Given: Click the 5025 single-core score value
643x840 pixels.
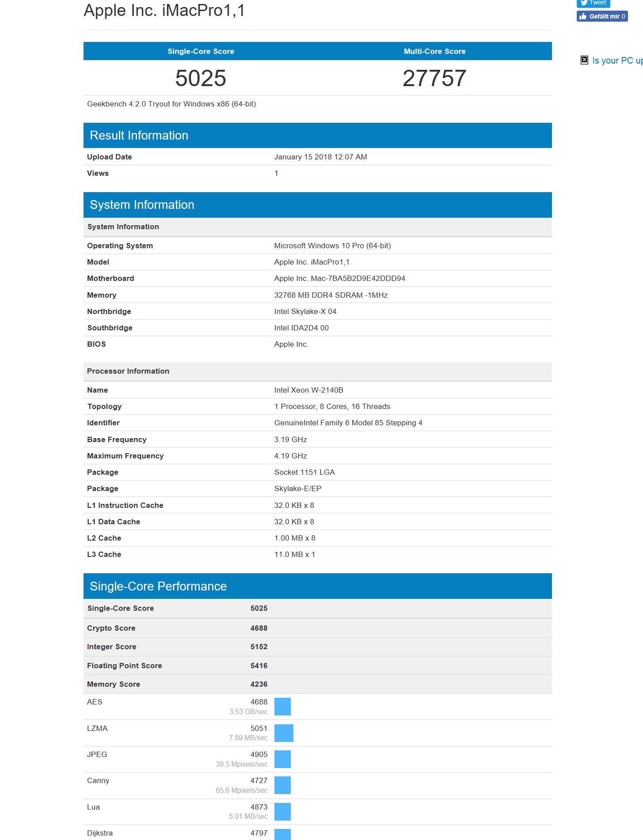Looking at the screenshot, I should 201,78.
